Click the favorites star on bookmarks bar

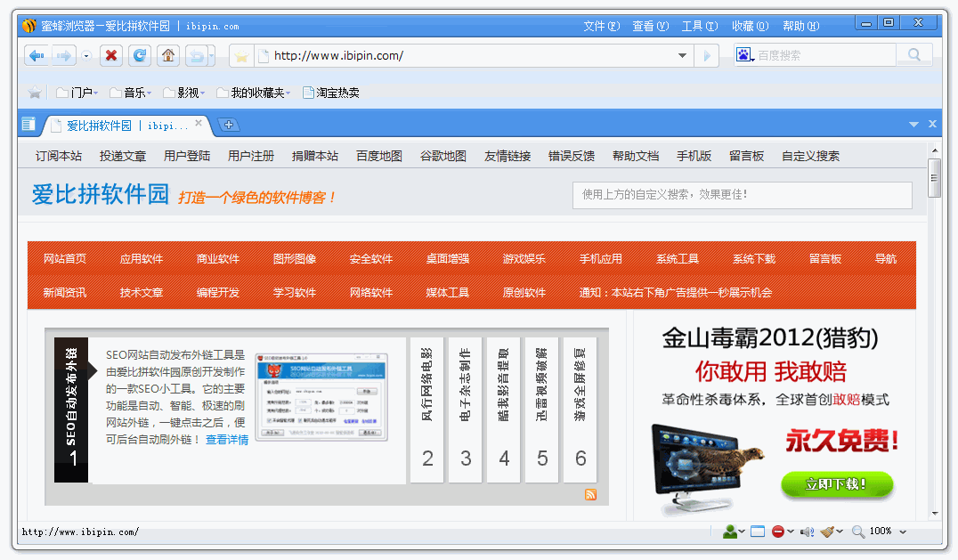[x=35, y=93]
